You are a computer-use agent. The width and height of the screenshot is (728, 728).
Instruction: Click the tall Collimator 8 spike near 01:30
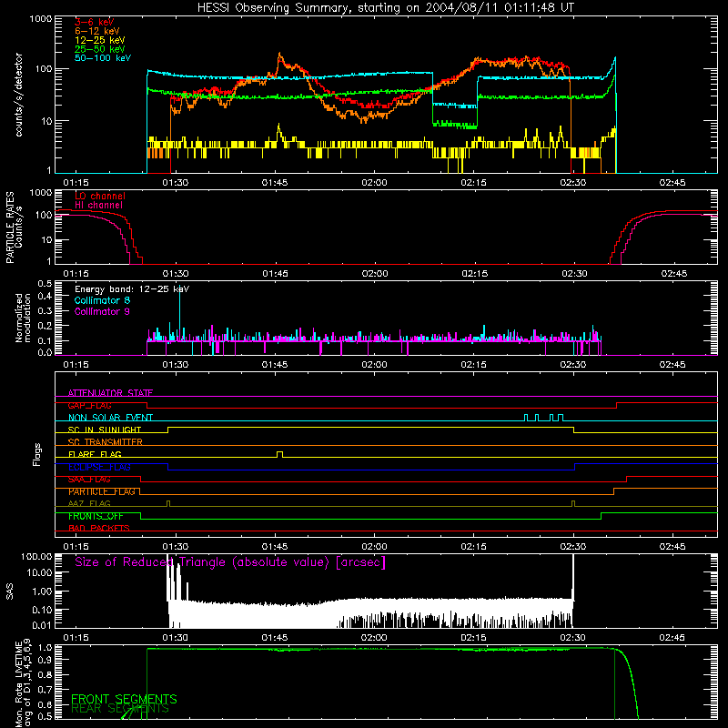pos(179,311)
